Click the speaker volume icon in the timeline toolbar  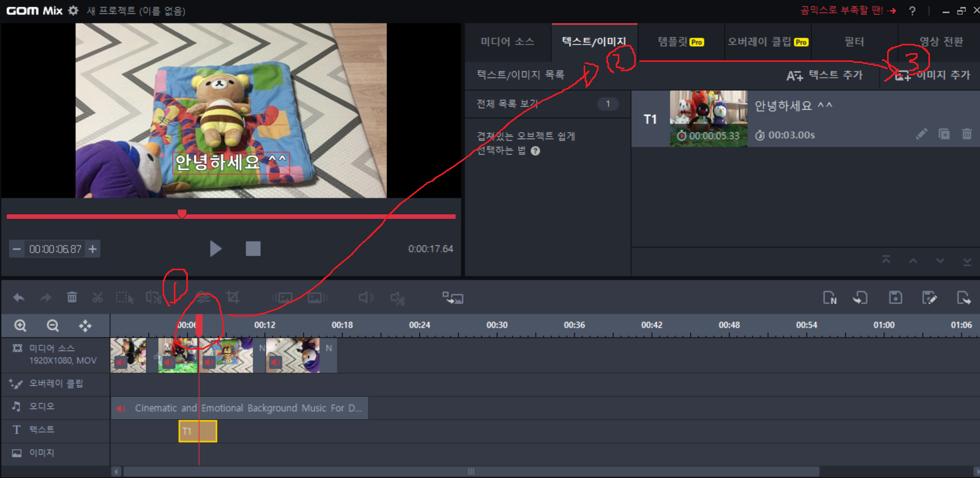[x=366, y=298]
